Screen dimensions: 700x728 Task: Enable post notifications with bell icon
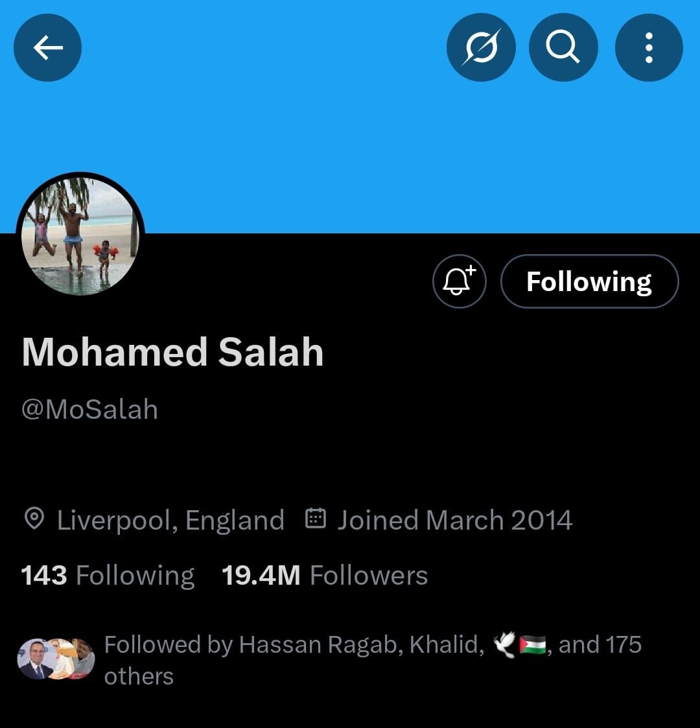(x=459, y=281)
